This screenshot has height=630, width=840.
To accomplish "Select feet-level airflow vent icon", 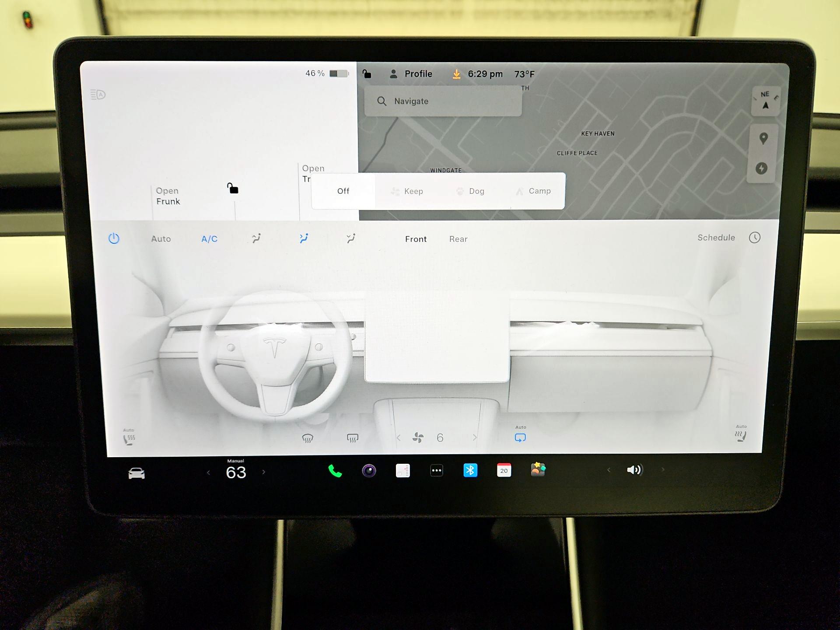I will (351, 238).
